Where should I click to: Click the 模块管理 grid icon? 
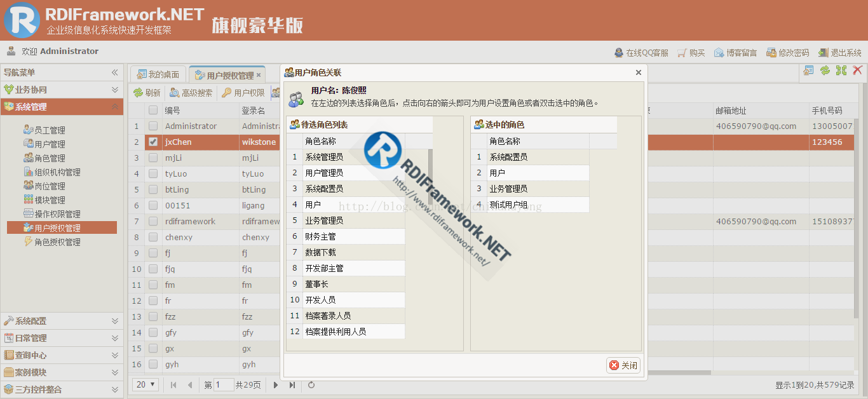[x=28, y=199]
